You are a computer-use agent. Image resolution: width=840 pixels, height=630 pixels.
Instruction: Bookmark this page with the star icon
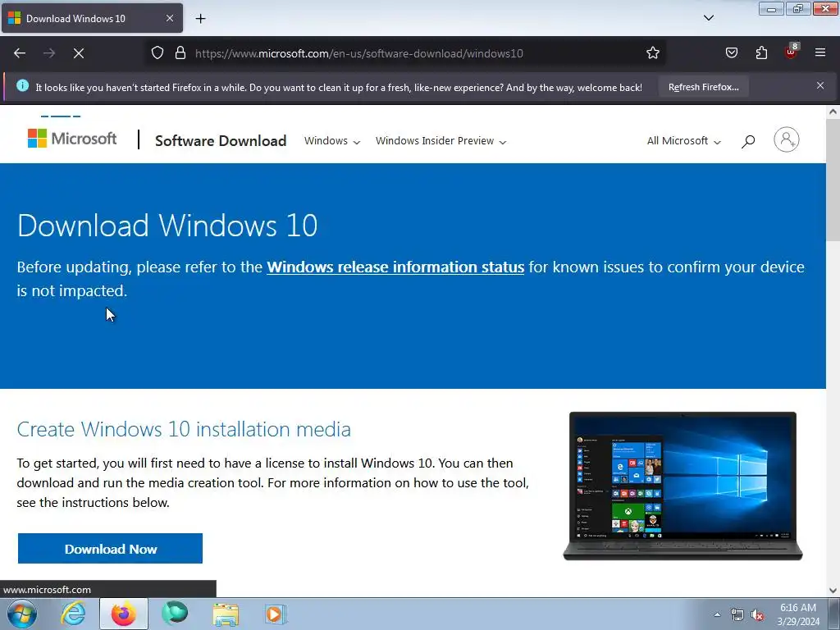coord(652,53)
